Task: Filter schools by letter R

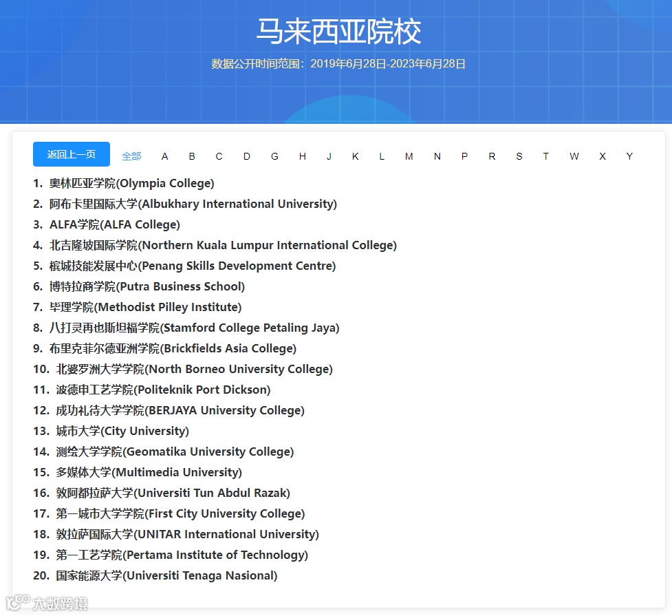Action: (492, 156)
